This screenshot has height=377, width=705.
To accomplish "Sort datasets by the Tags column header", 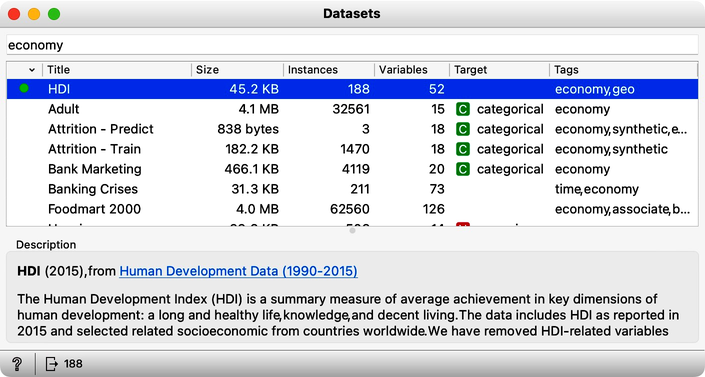I will tap(623, 70).
